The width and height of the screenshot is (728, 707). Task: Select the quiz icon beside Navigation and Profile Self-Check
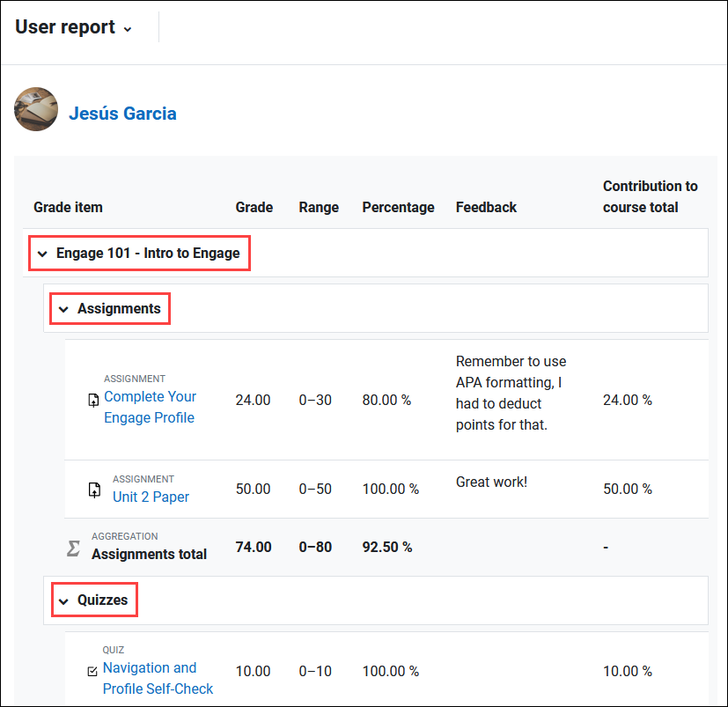(x=92, y=670)
